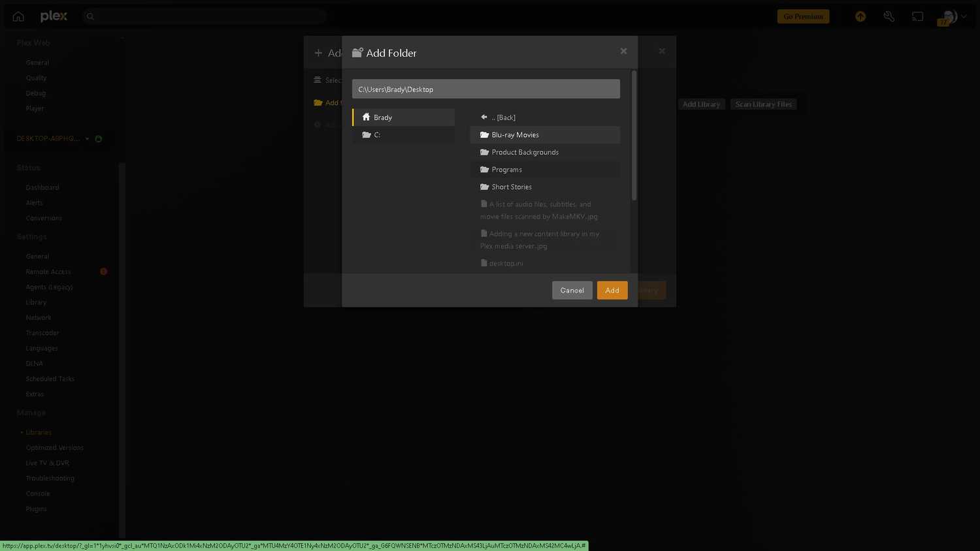The width and height of the screenshot is (980, 551).
Task: Close the Add Folder dialog
Action: click(623, 51)
